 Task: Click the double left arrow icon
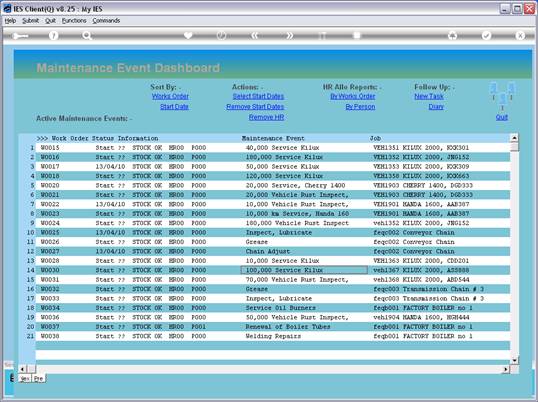click(x=254, y=35)
